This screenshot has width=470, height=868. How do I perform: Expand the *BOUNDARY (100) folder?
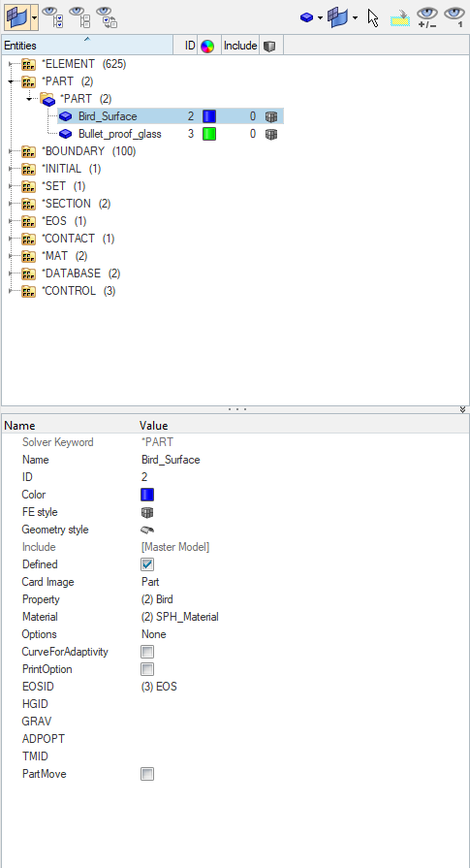11,151
